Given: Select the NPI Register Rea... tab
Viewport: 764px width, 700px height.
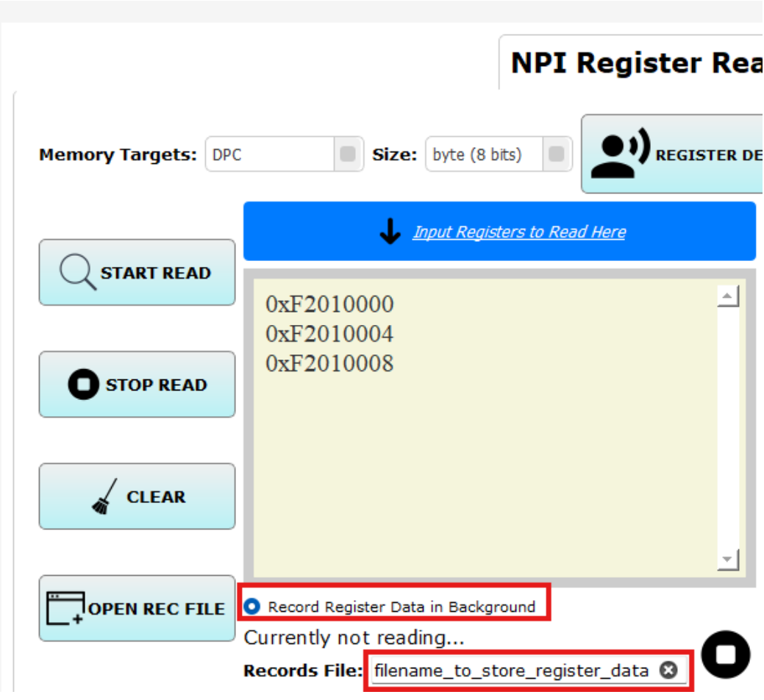Looking at the screenshot, I should coord(632,63).
